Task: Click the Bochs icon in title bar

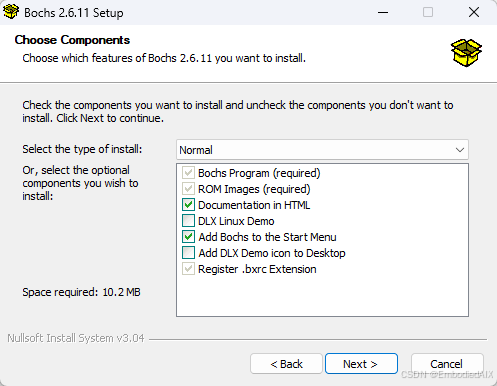Action: tap(11, 12)
